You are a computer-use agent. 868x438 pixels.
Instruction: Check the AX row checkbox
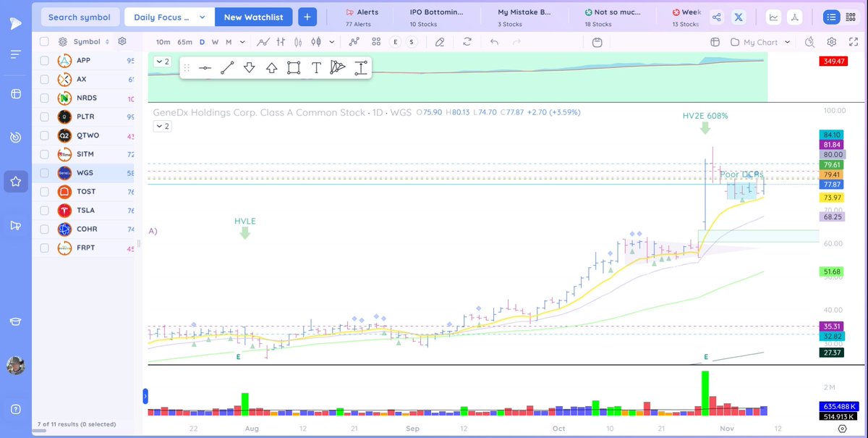[45, 79]
